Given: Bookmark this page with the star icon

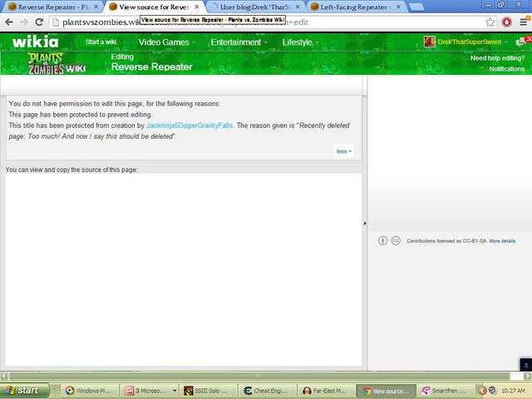Looking at the screenshot, I should click(x=490, y=22).
